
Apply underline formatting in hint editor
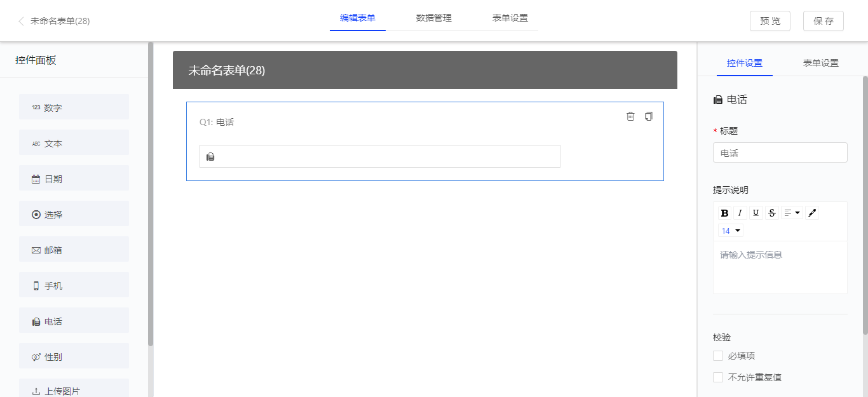point(756,213)
